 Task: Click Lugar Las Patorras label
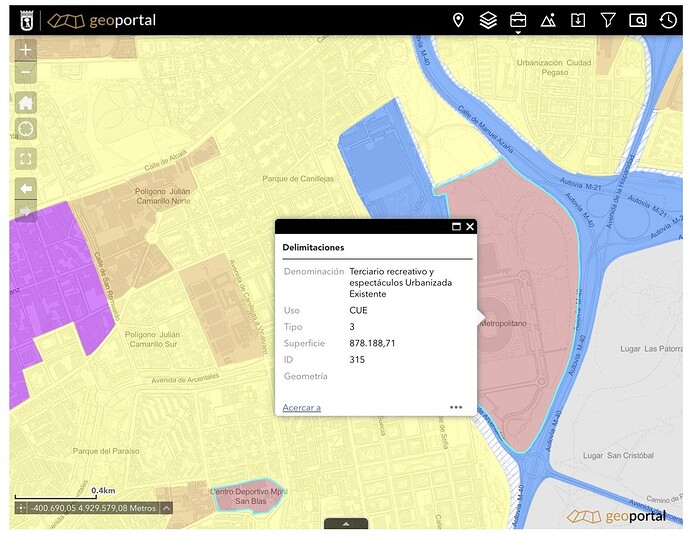(651, 348)
